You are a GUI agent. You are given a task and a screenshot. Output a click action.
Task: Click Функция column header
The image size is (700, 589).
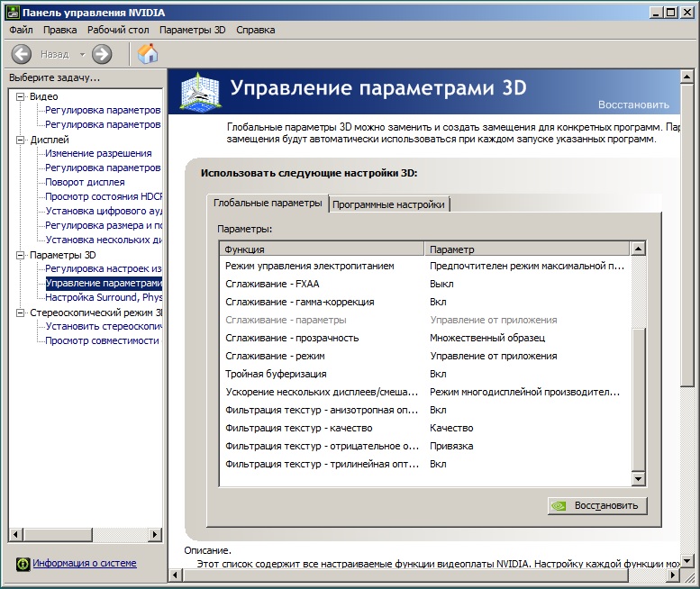[x=322, y=249]
